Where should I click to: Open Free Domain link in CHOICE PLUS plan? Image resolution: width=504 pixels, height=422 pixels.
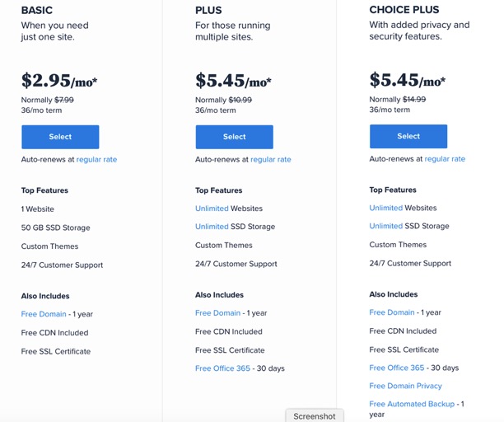coord(392,312)
